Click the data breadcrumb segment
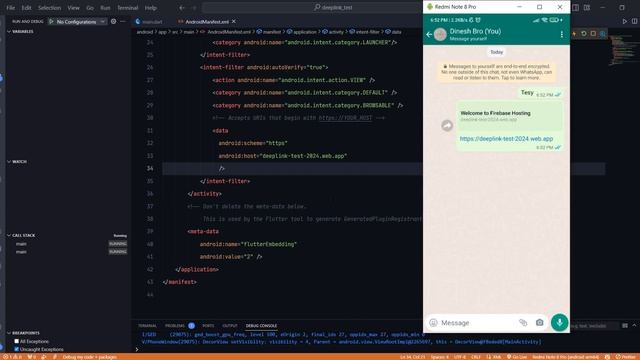Screen dimensions: 640x360 click(x=393, y=32)
